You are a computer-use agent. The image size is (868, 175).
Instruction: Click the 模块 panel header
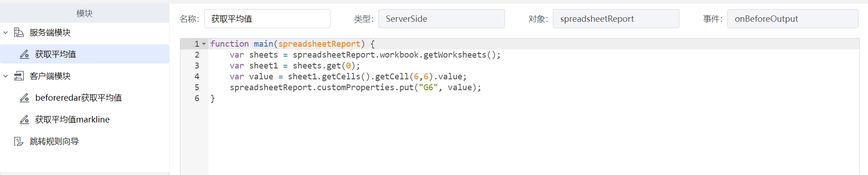85,14
